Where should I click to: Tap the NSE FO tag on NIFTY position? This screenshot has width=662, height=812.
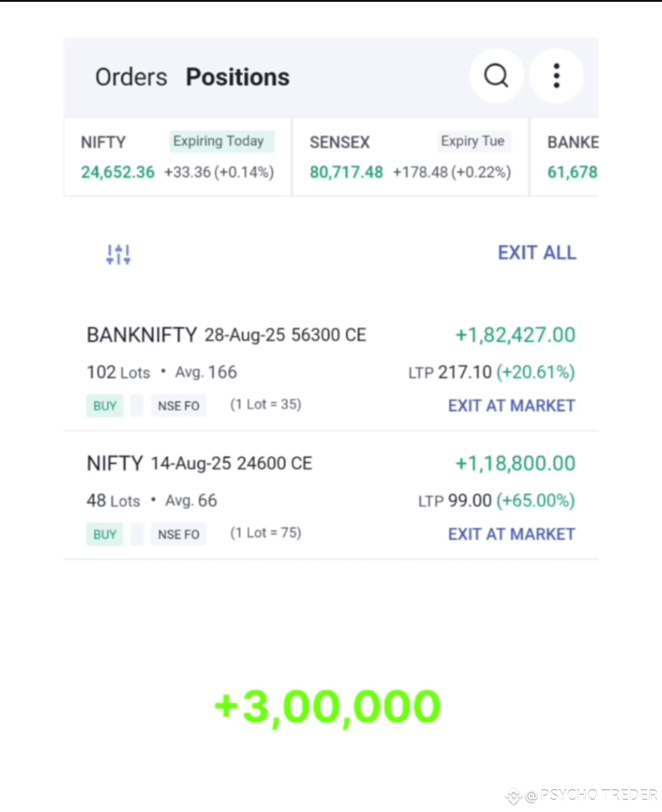[178, 534]
